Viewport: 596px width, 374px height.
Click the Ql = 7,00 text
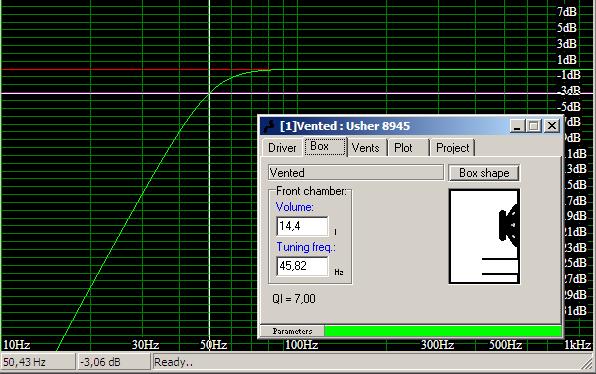(294, 299)
